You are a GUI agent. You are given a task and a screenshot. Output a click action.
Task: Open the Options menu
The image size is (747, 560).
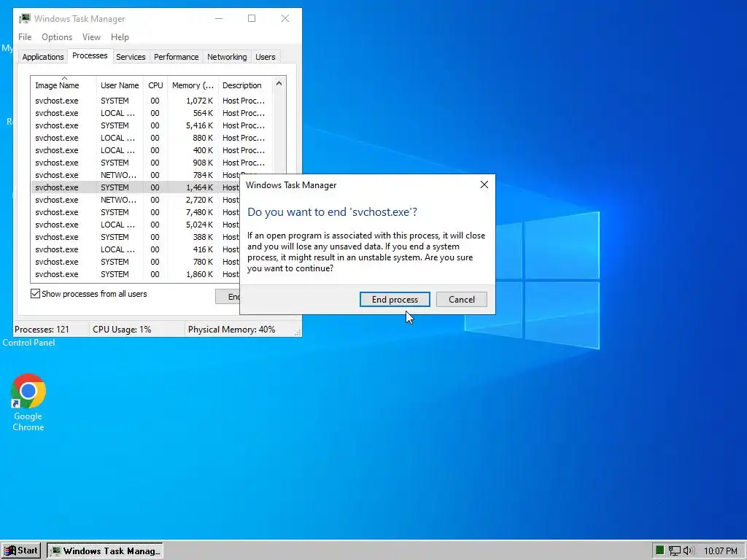point(57,37)
